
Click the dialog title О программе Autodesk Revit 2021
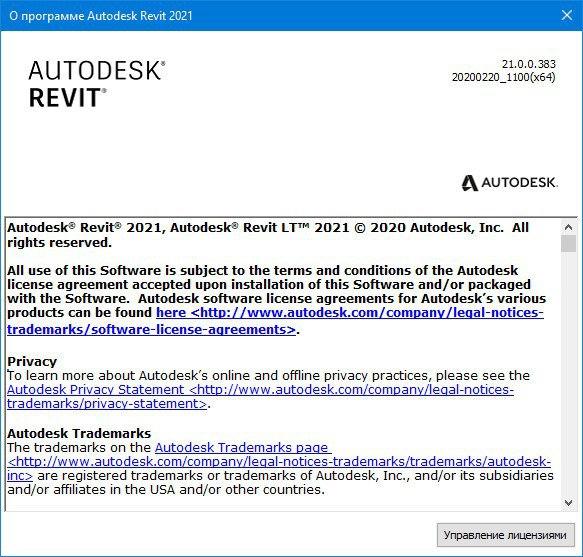click(x=101, y=16)
